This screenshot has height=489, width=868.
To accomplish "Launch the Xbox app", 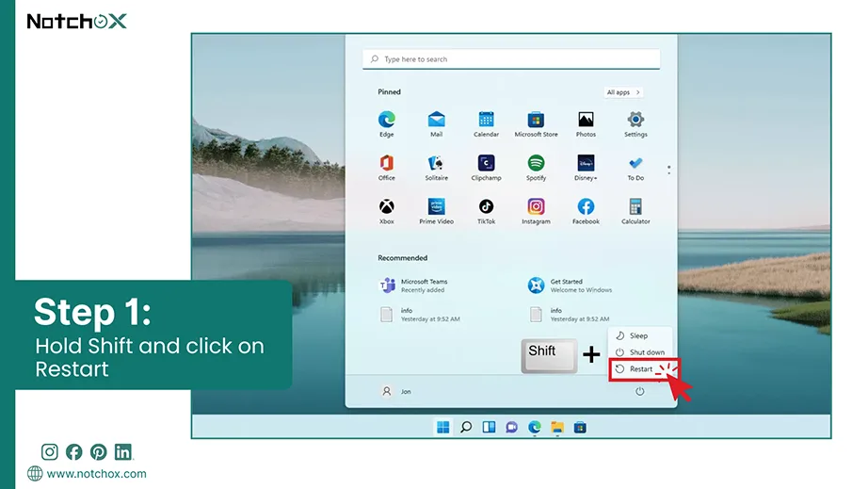I will tap(386, 211).
